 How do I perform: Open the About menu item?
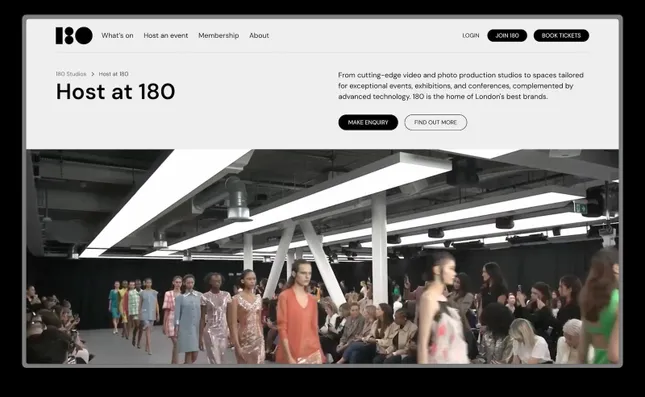tap(259, 36)
